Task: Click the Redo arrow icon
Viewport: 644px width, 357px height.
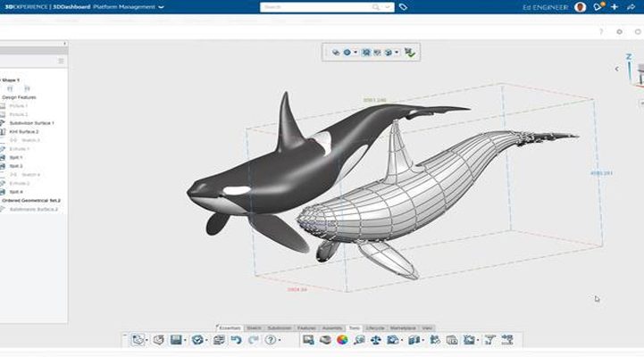Action: click(251, 340)
